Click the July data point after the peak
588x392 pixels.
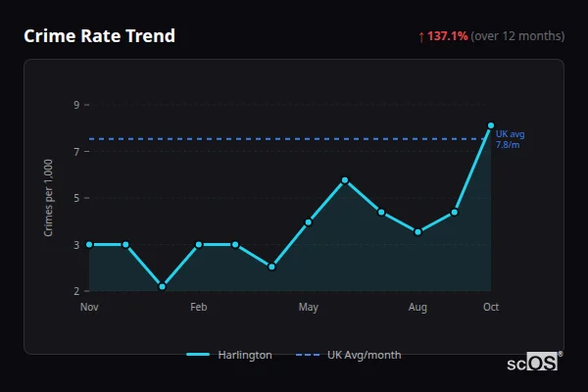pos(381,213)
